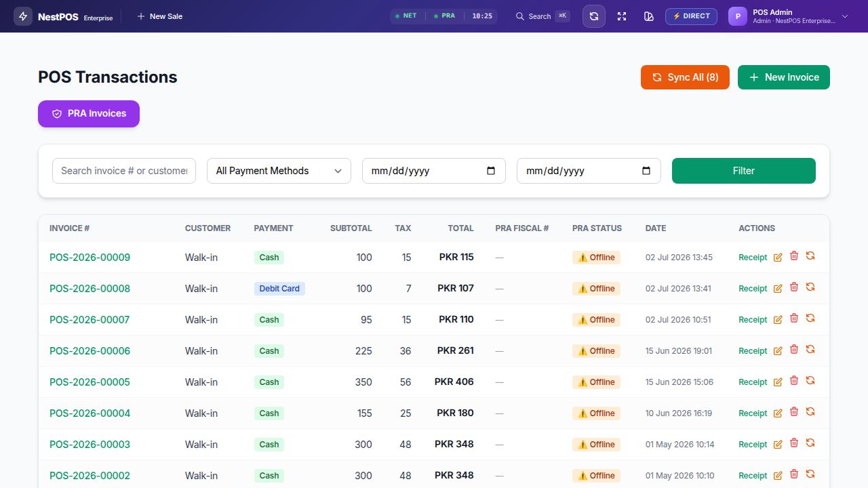Sync invoice POS-2026-00004 to PRA

pos(810,412)
